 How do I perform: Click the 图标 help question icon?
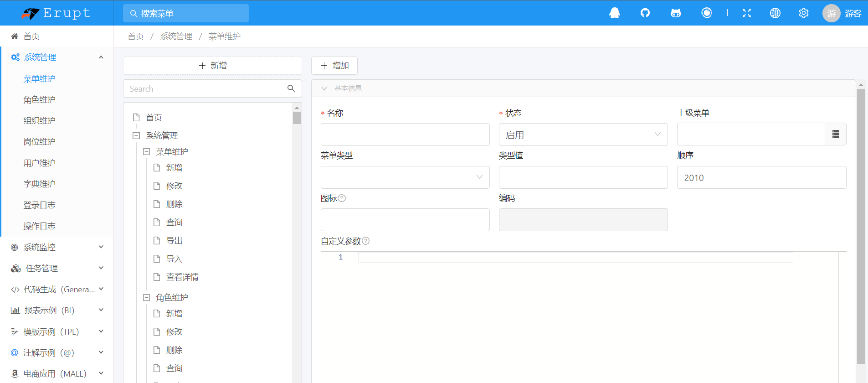[342, 198]
